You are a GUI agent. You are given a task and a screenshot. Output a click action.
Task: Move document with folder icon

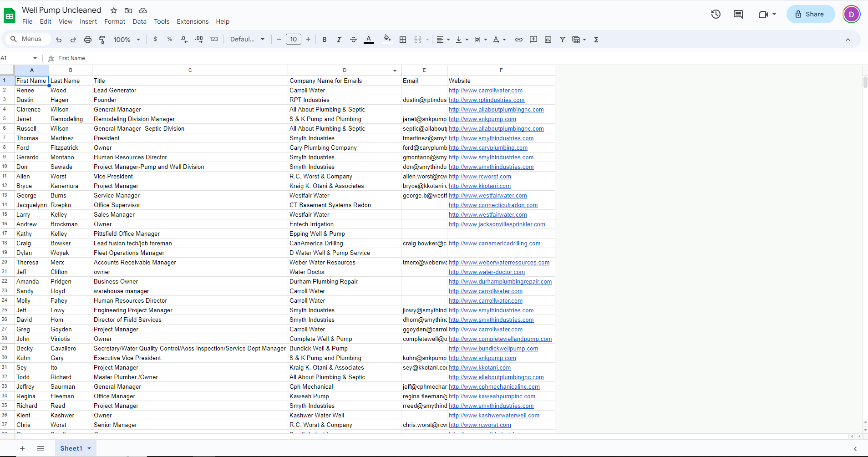128,10
